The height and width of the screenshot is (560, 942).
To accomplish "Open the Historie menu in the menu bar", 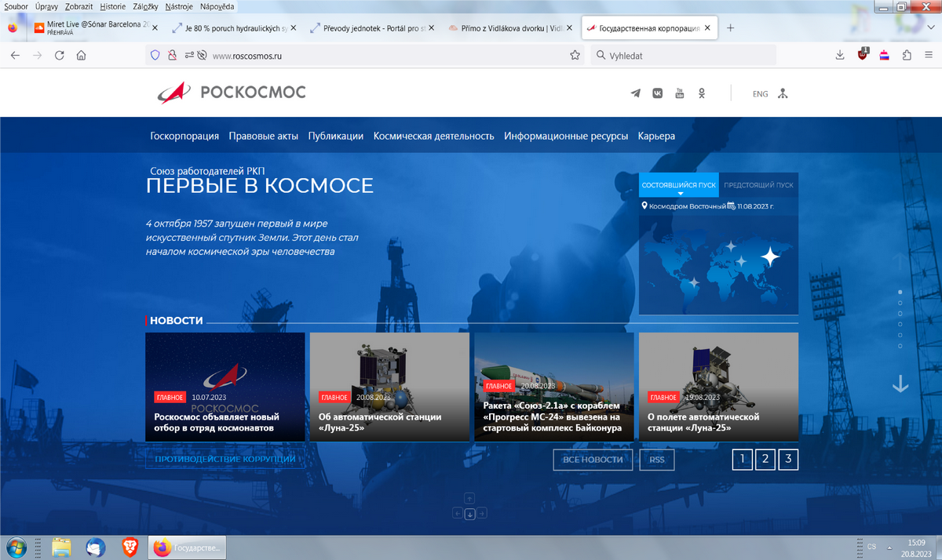I will [x=113, y=6].
